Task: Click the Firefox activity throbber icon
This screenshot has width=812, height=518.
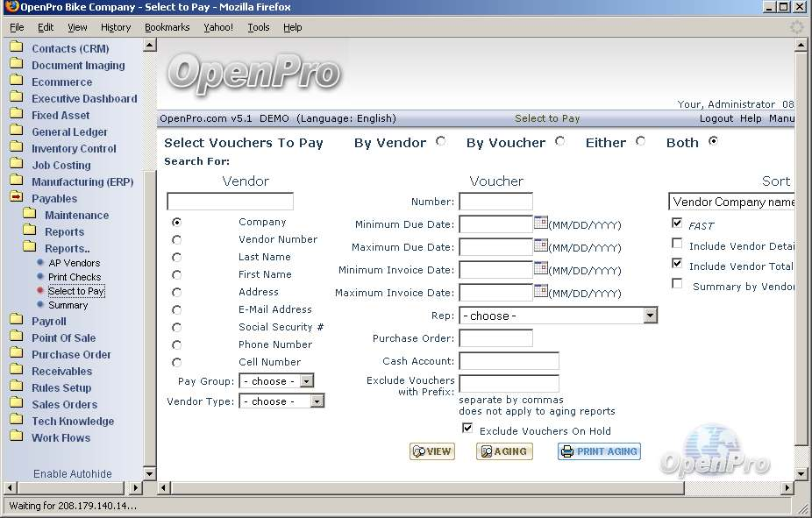Action: 797,27
